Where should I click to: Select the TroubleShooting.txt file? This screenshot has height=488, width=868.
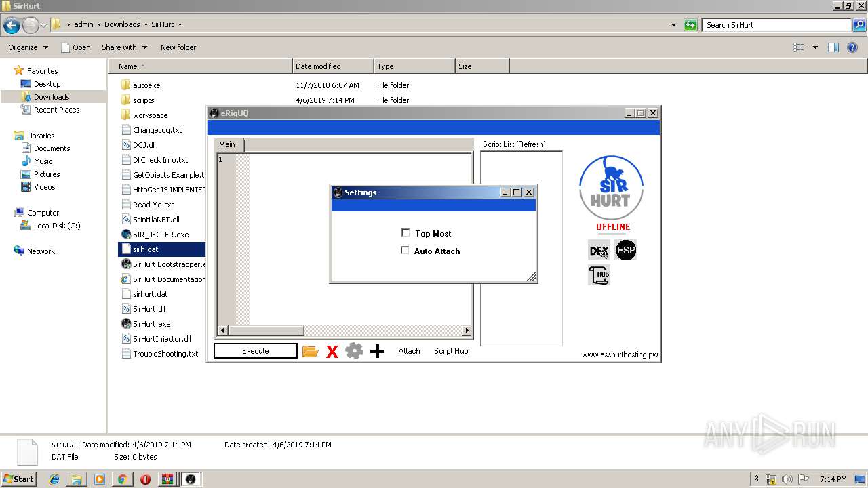tap(160, 354)
